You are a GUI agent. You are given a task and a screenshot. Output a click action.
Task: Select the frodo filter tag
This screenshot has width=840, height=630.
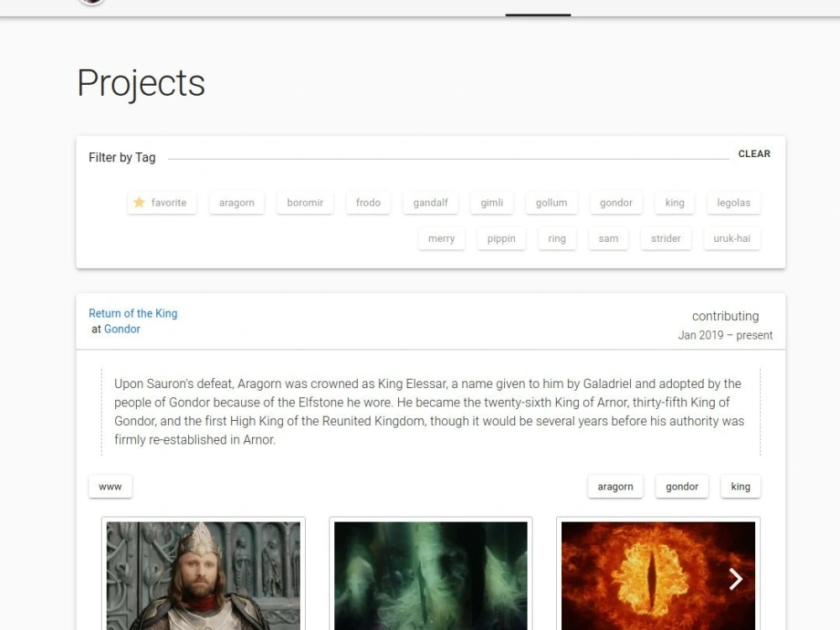coord(368,202)
